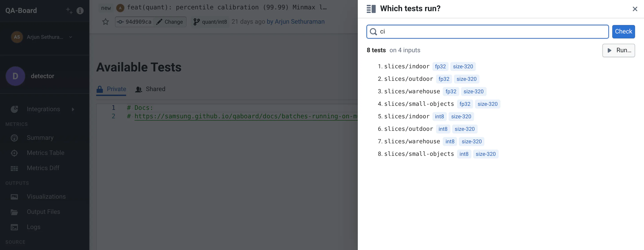Viewport: 644px width, 250px height.
Task: Open Visualizations in the sidebar
Action: tap(46, 197)
